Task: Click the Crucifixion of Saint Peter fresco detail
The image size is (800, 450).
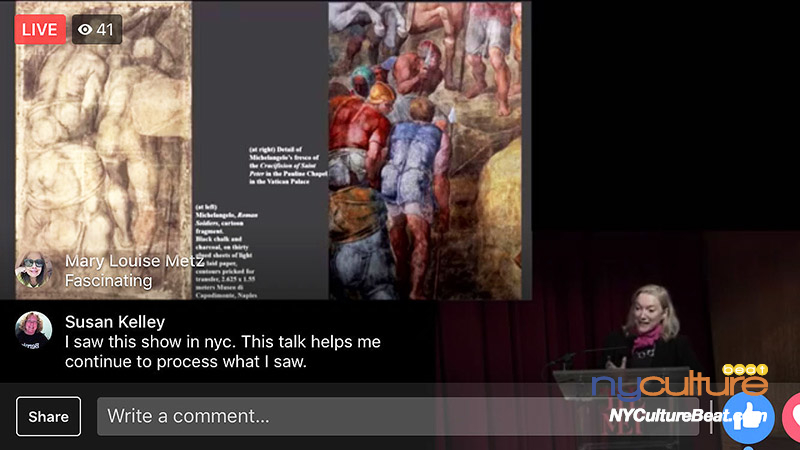Action: (425, 151)
